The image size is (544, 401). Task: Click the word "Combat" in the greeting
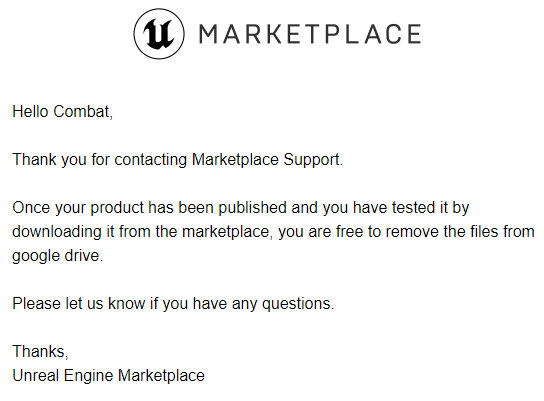click(82, 112)
